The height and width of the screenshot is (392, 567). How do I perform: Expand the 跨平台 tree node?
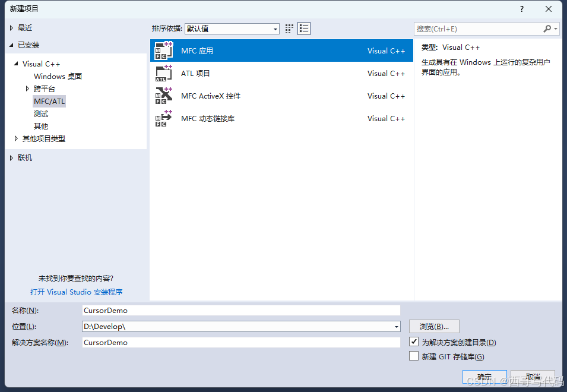(x=27, y=88)
